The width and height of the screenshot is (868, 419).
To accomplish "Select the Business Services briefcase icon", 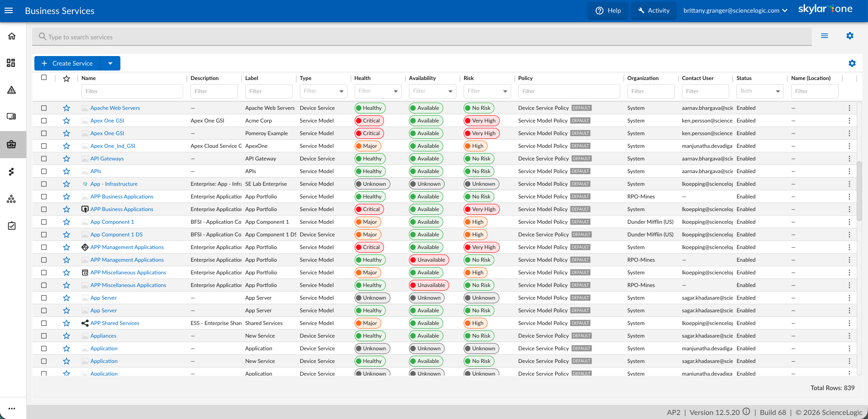I will (11, 145).
